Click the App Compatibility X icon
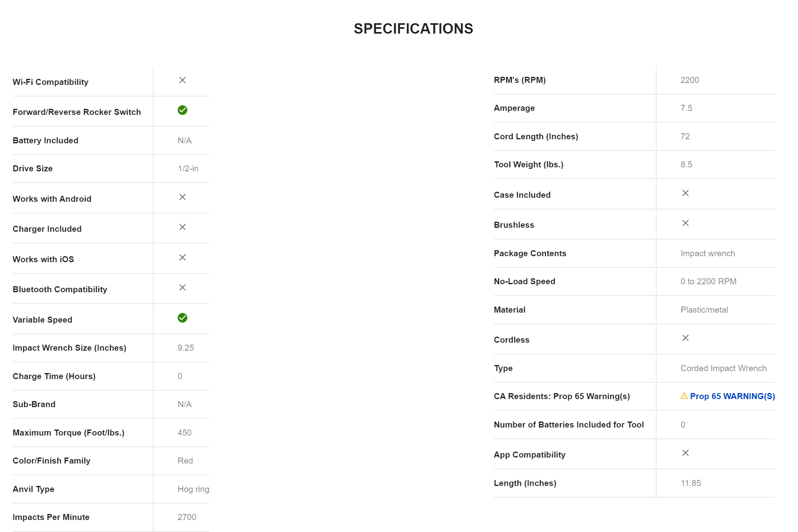Screen dimensions: 798x532 pyautogui.click(x=685, y=453)
